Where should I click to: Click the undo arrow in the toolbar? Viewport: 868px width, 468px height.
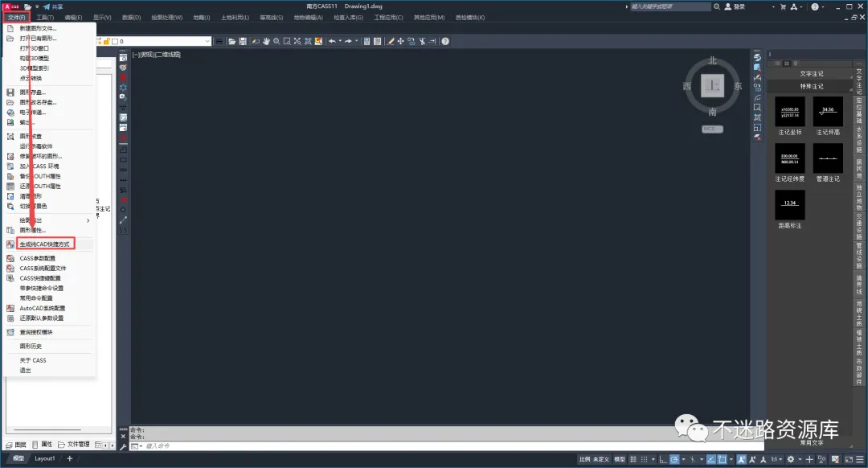(332, 42)
